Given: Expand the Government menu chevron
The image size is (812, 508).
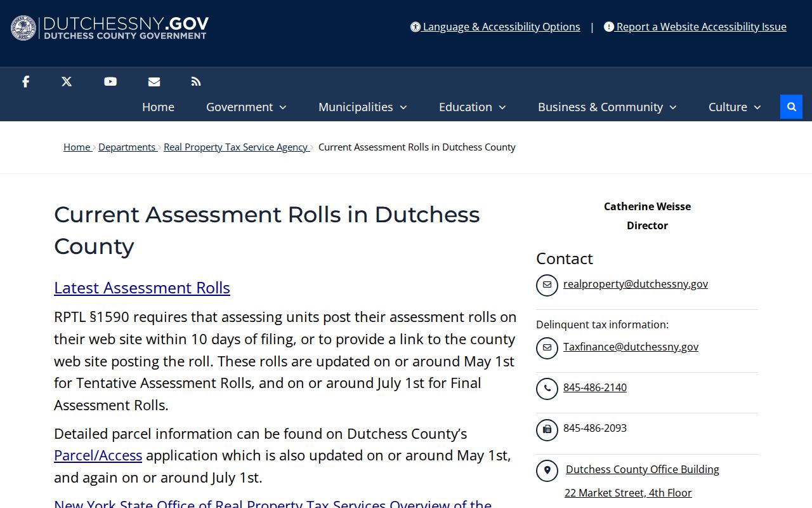Looking at the screenshot, I should coord(283,107).
